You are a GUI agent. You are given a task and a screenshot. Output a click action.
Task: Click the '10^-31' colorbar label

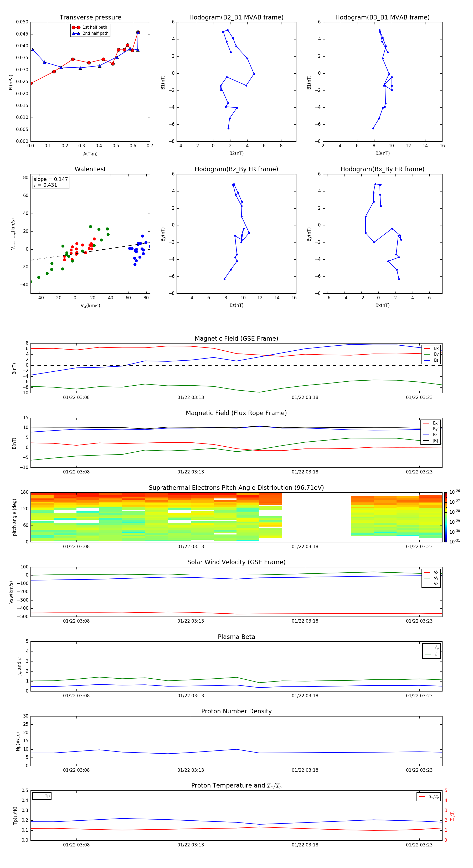(x=455, y=542)
